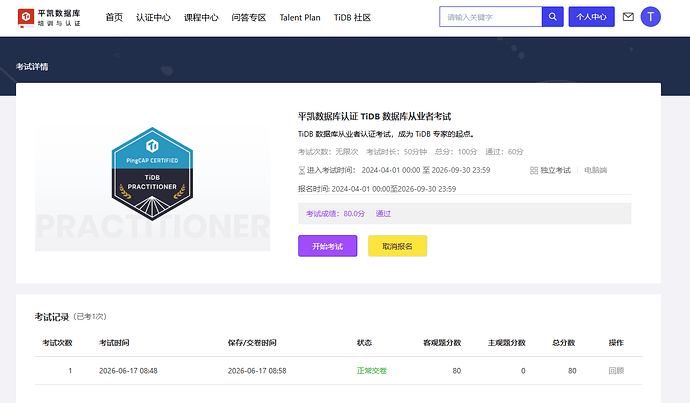The image size is (690, 403).
Task: Click 回顾 link in exam record
Action: (x=616, y=371)
